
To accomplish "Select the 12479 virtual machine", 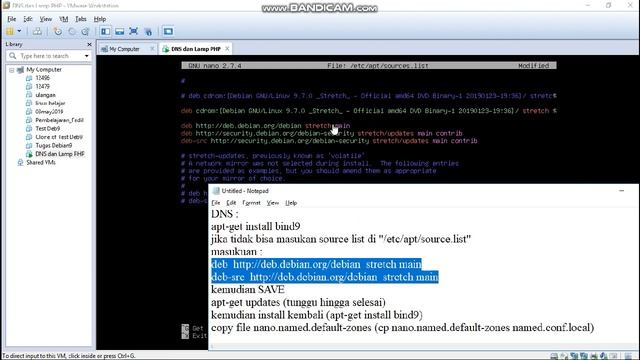I will click(x=42, y=87).
